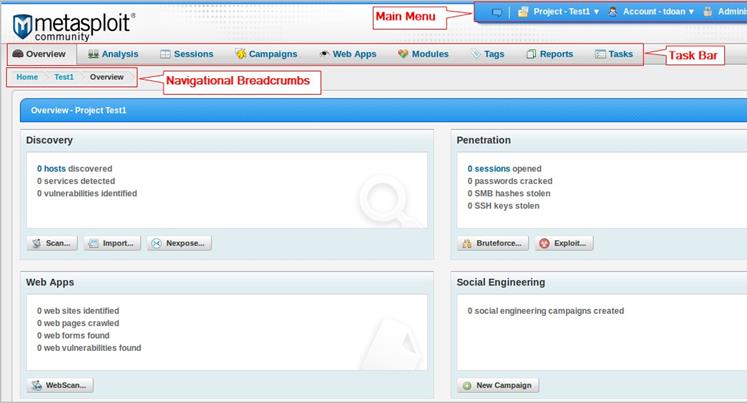
Task: Click the 'Overview - Project Test1' header
Action: tap(79, 110)
